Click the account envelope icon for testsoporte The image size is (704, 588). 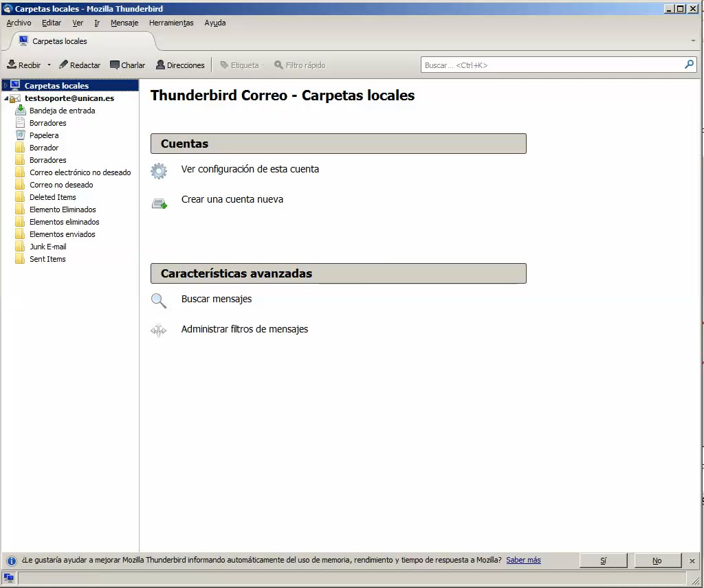coord(15,98)
